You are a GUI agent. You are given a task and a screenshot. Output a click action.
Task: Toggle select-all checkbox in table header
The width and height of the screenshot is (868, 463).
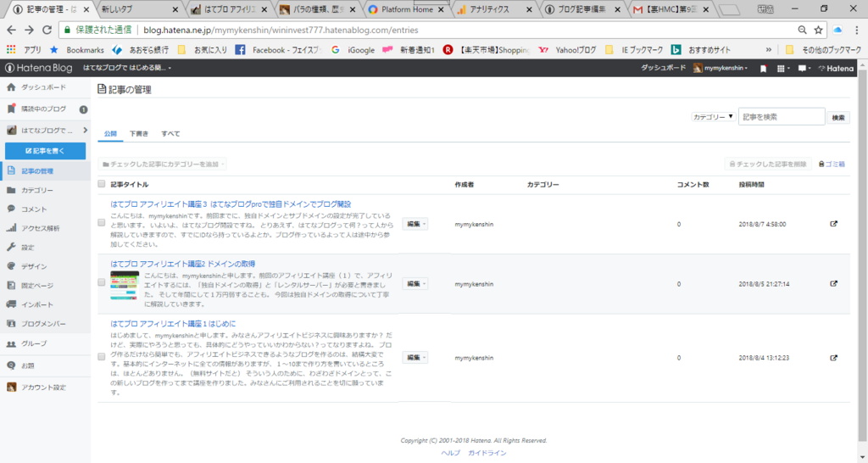point(102,184)
